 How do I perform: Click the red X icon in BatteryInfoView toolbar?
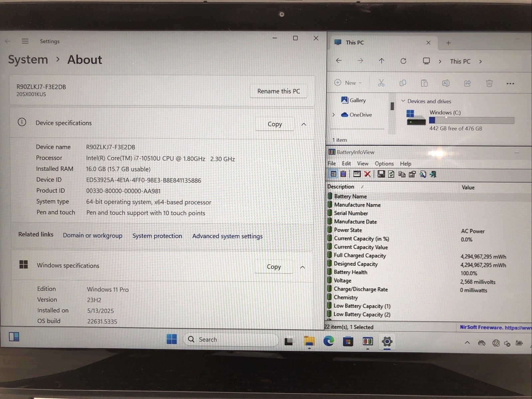point(367,174)
